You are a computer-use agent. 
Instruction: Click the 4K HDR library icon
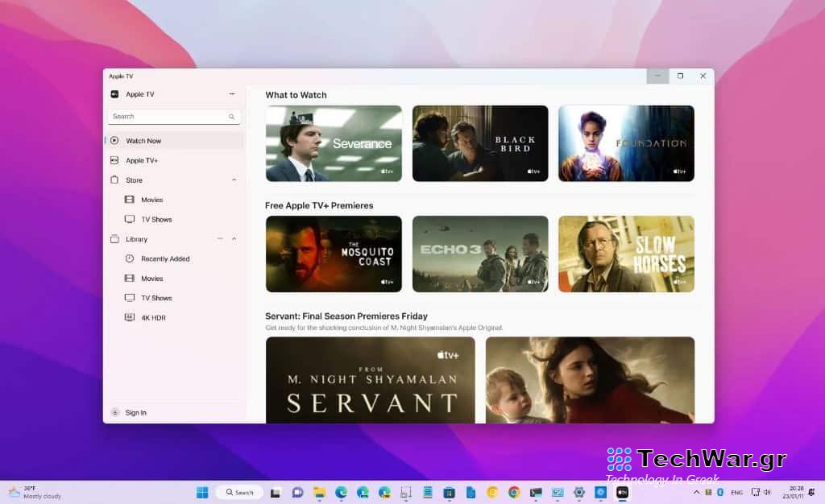(x=130, y=316)
